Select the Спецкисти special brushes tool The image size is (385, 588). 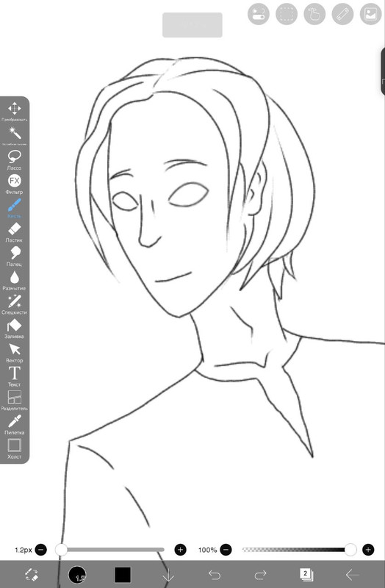pyautogui.click(x=14, y=304)
